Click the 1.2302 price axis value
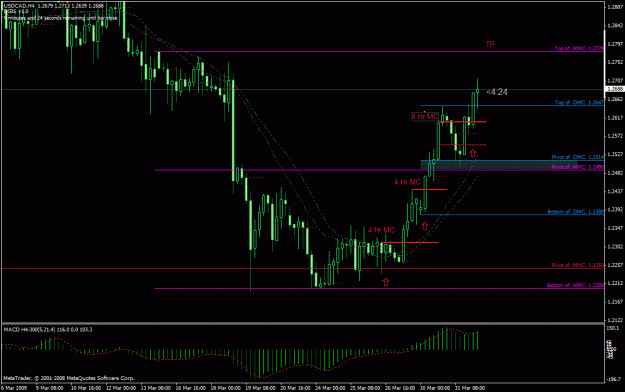Image resolution: width=625 pixels, height=392 pixels. point(615,247)
